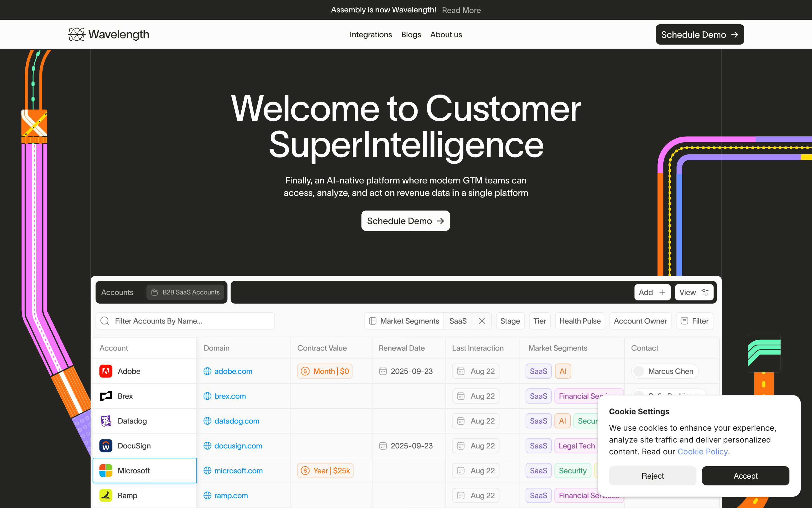Click the plus icon on Add button
Image resolution: width=812 pixels, height=508 pixels.
pyautogui.click(x=662, y=292)
